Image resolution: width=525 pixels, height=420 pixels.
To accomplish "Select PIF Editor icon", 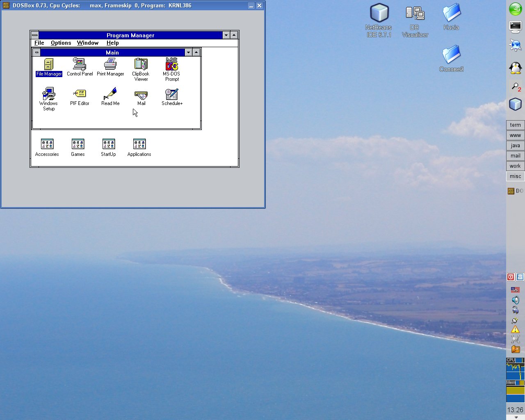I will [80, 97].
